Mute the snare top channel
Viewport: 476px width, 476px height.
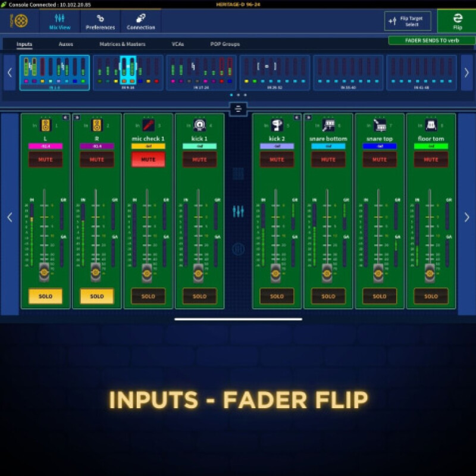(380, 159)
